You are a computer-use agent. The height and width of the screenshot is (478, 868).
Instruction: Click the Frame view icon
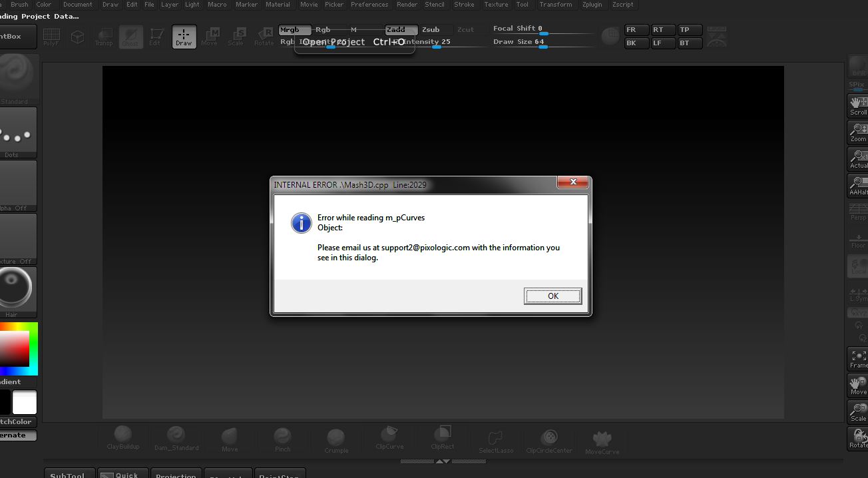pos(858,359)
